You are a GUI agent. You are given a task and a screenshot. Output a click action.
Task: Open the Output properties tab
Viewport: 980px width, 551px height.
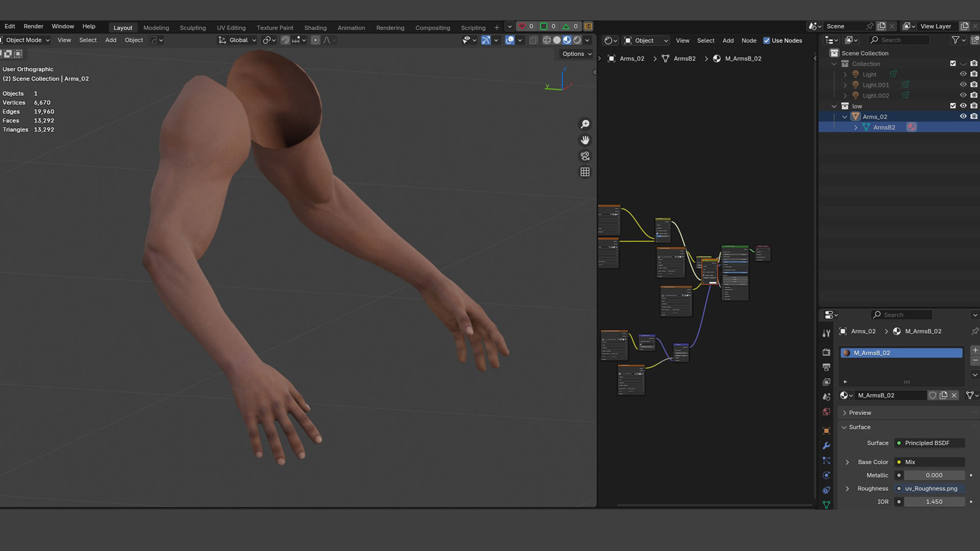click(x=826, y=367)
